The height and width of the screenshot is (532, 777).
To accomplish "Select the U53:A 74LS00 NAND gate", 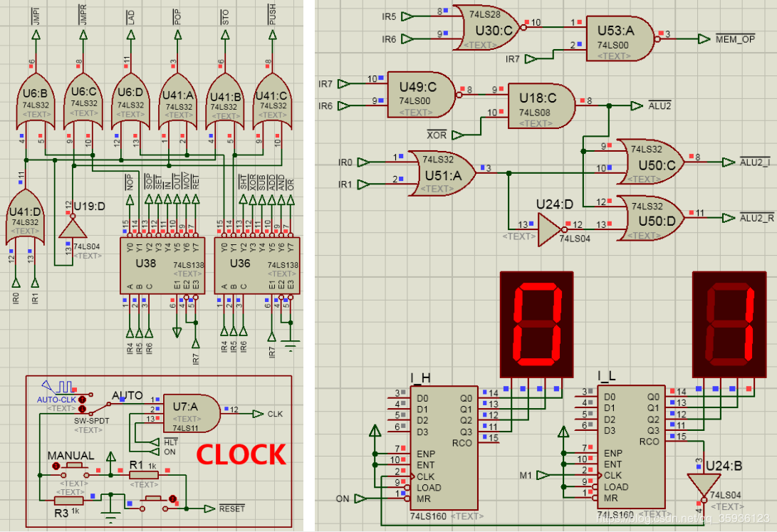I will (x=617, y=38).
